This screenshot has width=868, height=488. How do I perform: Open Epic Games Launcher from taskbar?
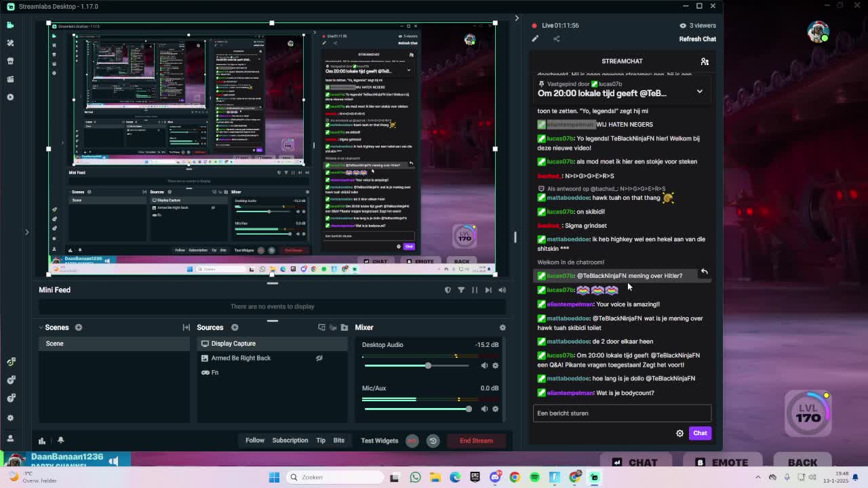coord(475,477)
